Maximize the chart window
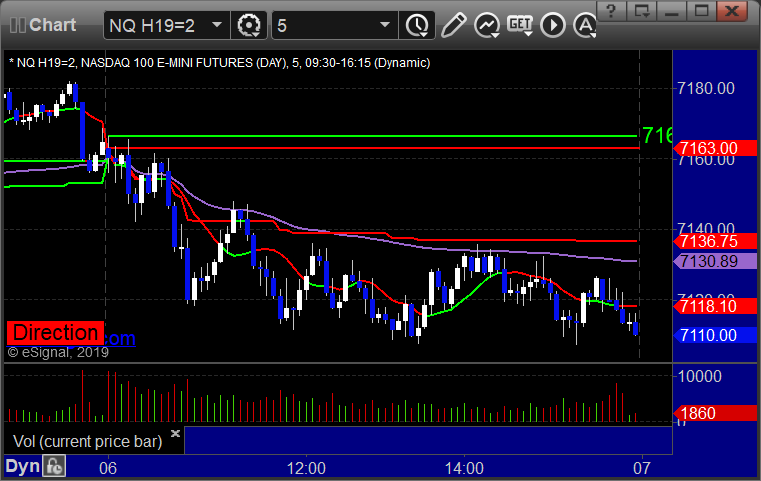 coord(701,11)
